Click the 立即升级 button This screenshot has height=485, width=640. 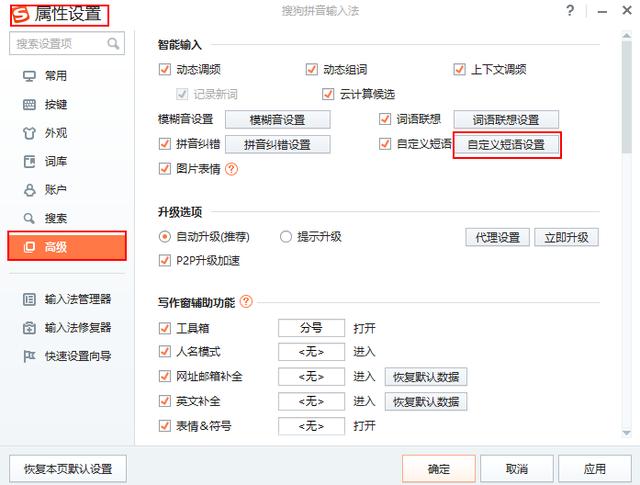click(x=567, y=237)
